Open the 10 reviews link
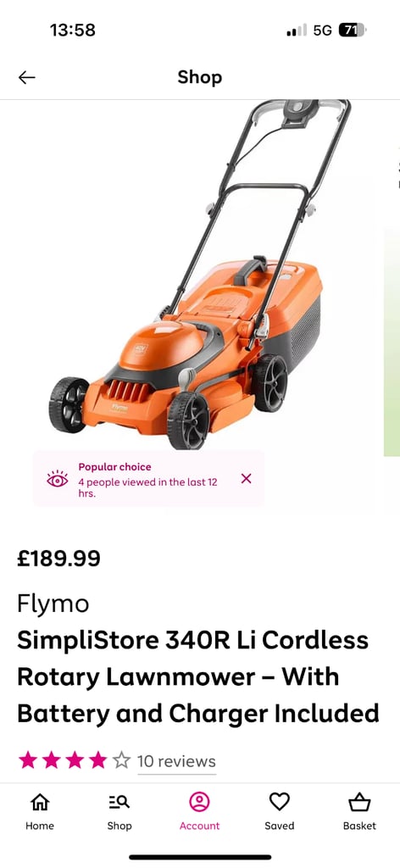The image size is (400, 868). click(176, 761)
